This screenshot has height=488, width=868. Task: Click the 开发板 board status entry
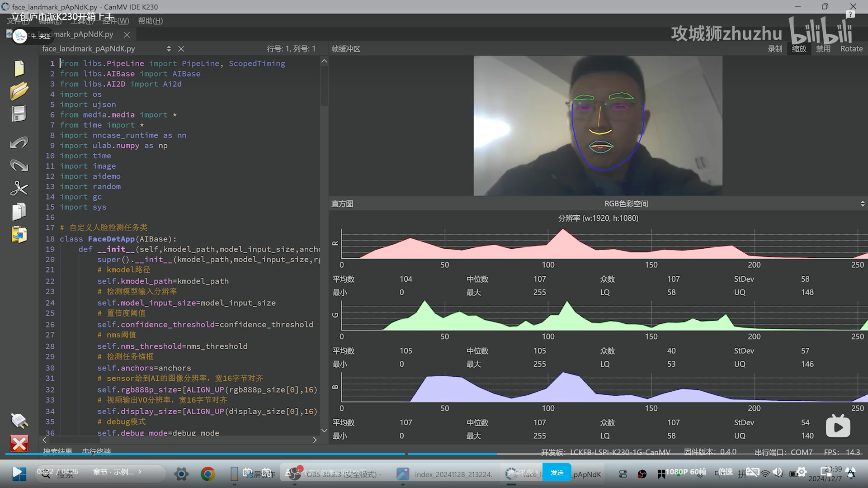[x=605, y=452]
